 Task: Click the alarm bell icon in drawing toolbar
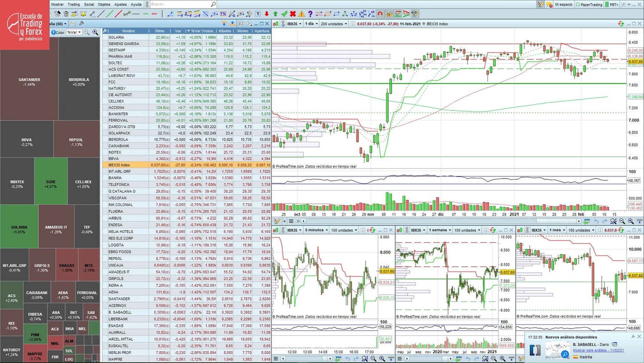pyautogui.click(x=83, y=14)
